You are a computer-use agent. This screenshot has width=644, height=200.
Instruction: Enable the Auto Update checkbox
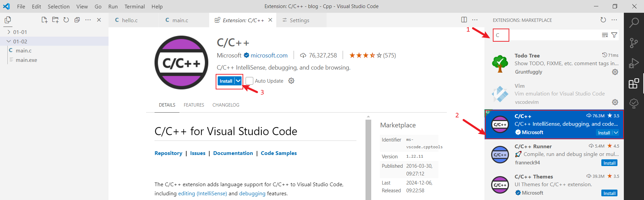point(249,81)
